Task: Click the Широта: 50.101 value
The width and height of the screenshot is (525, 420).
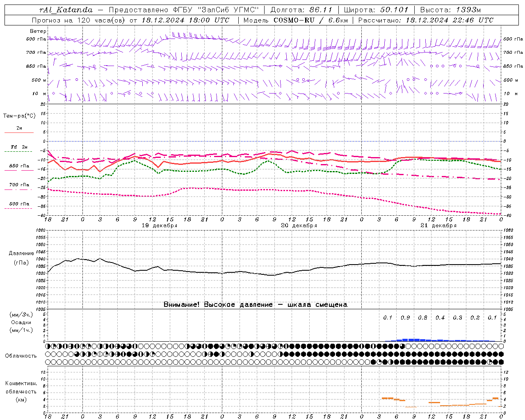Action: pos(376,10)
